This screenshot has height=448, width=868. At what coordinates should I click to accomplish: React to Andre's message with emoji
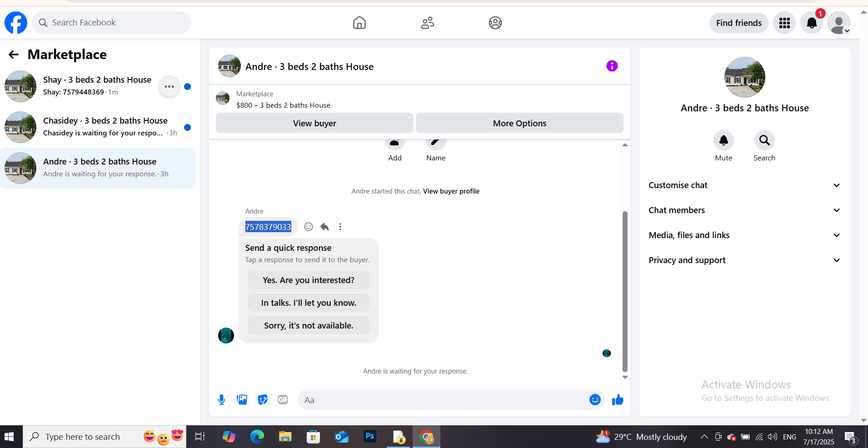[309, 227]
